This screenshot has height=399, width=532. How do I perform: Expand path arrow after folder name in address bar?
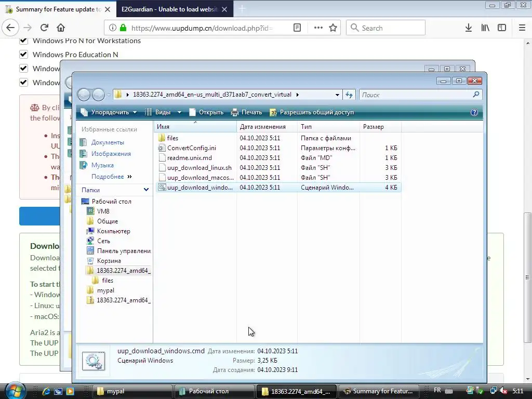pyautogui.click(x=297, y=95)
